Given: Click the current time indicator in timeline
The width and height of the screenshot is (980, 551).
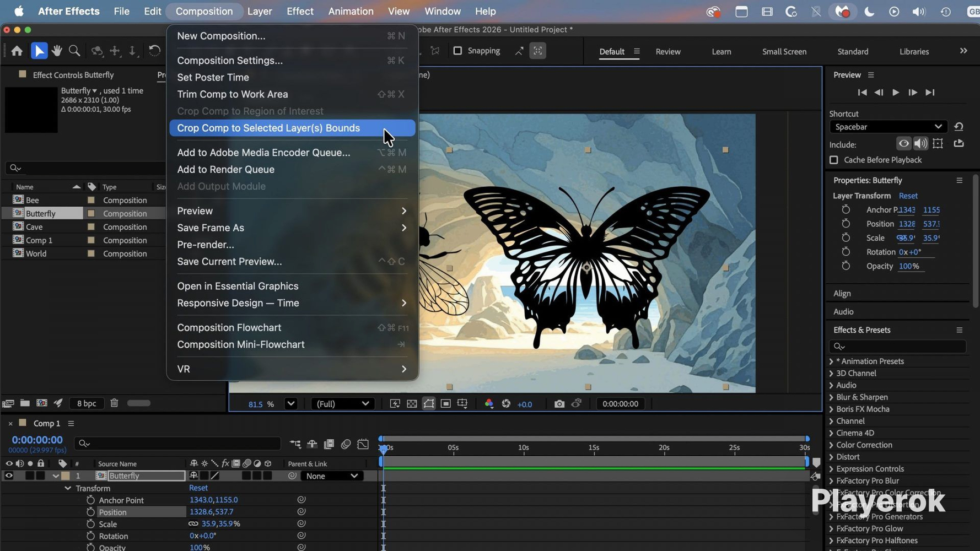Looking at the screenshot, I should 384,449.
